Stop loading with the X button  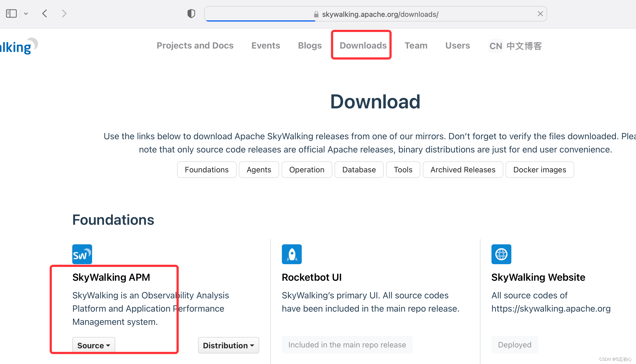click(x=540, y=14)
